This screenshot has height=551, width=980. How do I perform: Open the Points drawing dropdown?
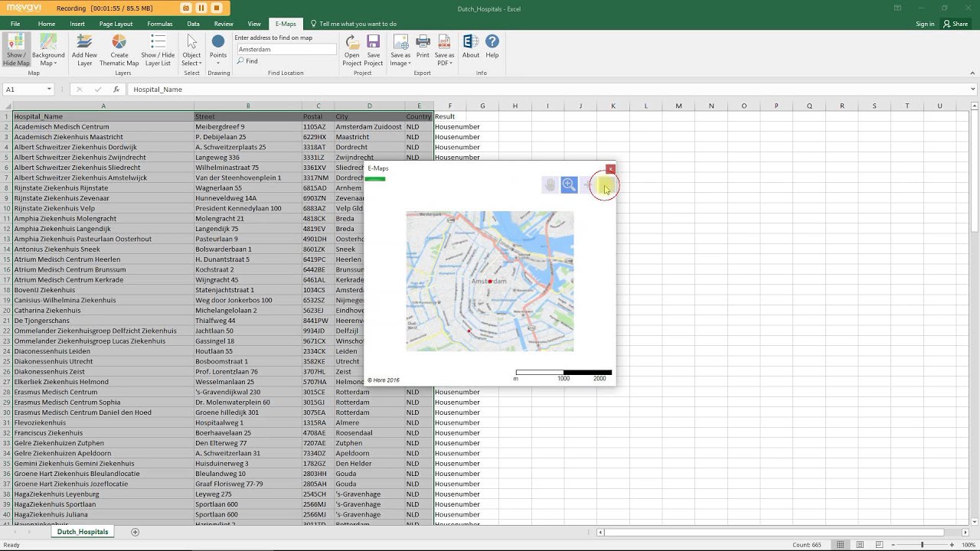[218, 51]
